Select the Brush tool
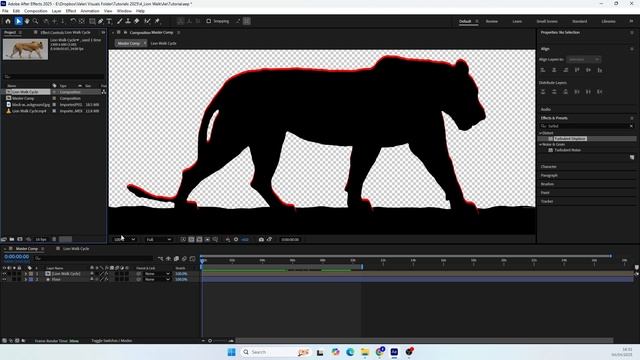The height and width of the screenshot is (360, 640). [x=120, y=21]
